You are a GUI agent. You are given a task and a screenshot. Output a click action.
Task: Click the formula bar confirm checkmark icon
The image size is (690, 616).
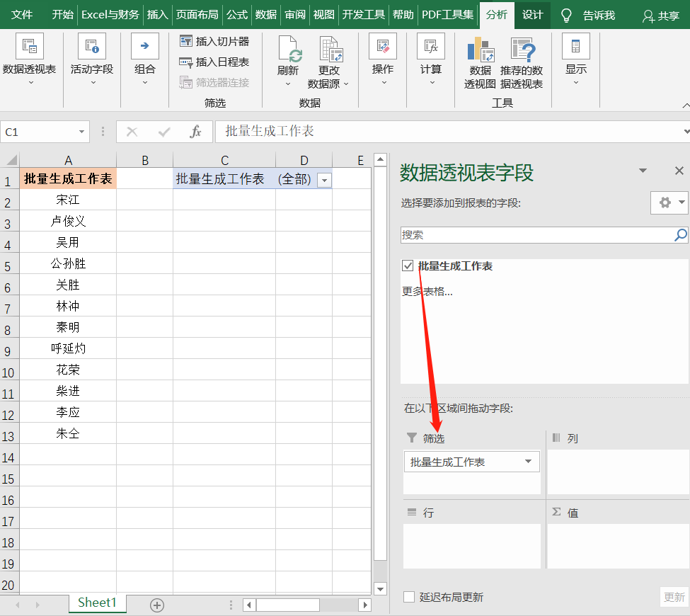164,132
